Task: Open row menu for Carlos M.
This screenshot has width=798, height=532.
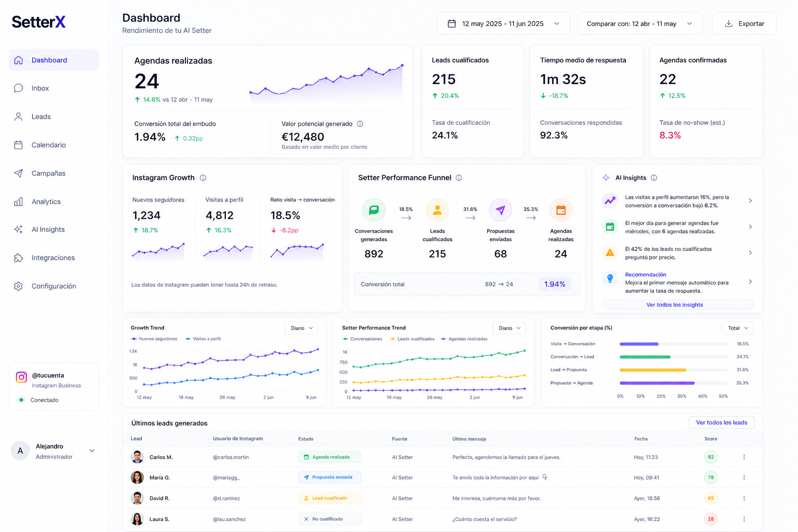Action: 744,457
